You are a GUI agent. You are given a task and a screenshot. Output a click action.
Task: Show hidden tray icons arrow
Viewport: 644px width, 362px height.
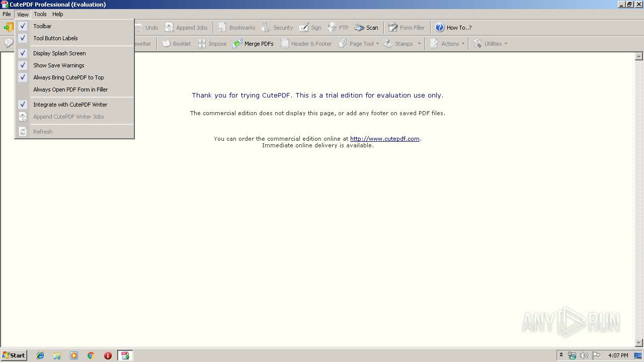[x=561, y=355]
